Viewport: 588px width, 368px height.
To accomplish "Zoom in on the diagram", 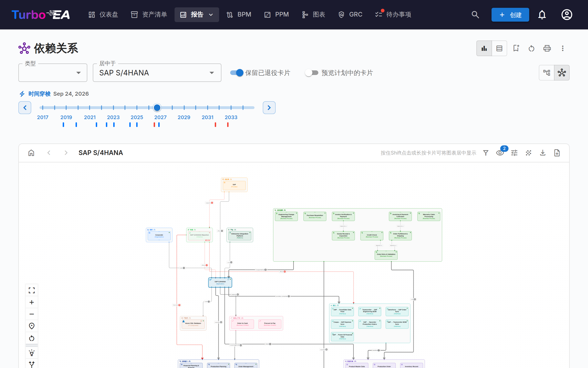I will 32,302.
